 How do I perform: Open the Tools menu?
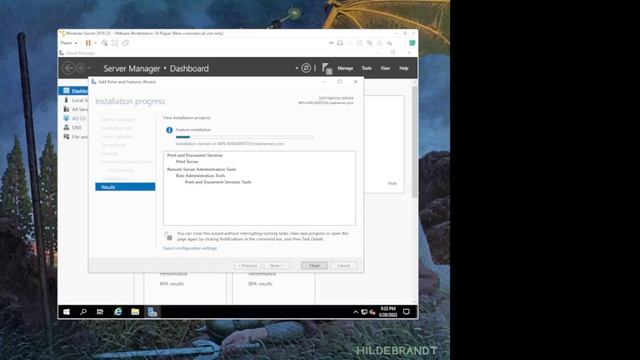pyautogui.click(x=367, y=68)
